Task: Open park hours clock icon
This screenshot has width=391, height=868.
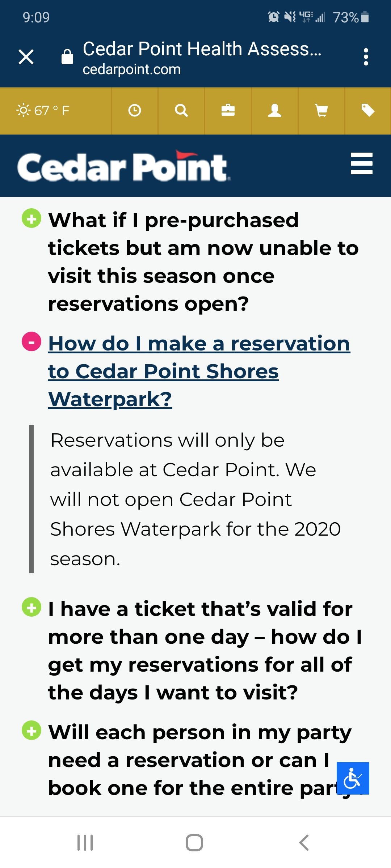Action: coord(134,110)
